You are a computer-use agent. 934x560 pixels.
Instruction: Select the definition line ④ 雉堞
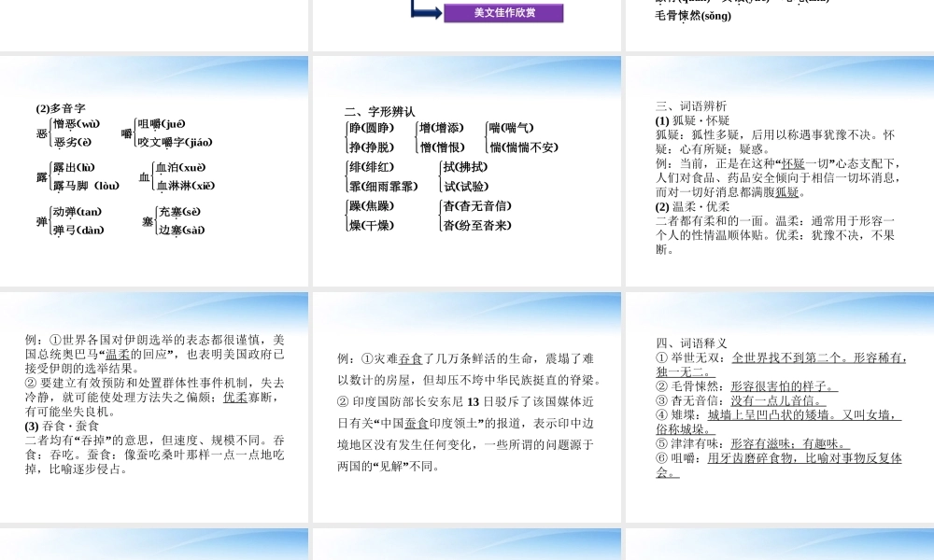(x=779, y=422)
